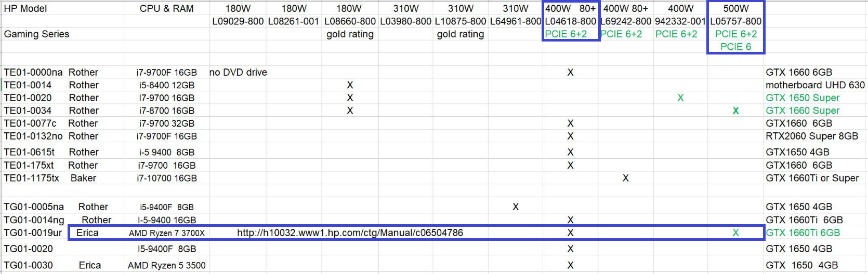Viewport: 868px width, 274px height.
Task: Click the TG01-0019ur cell
Action: click(x=33, y=232)
